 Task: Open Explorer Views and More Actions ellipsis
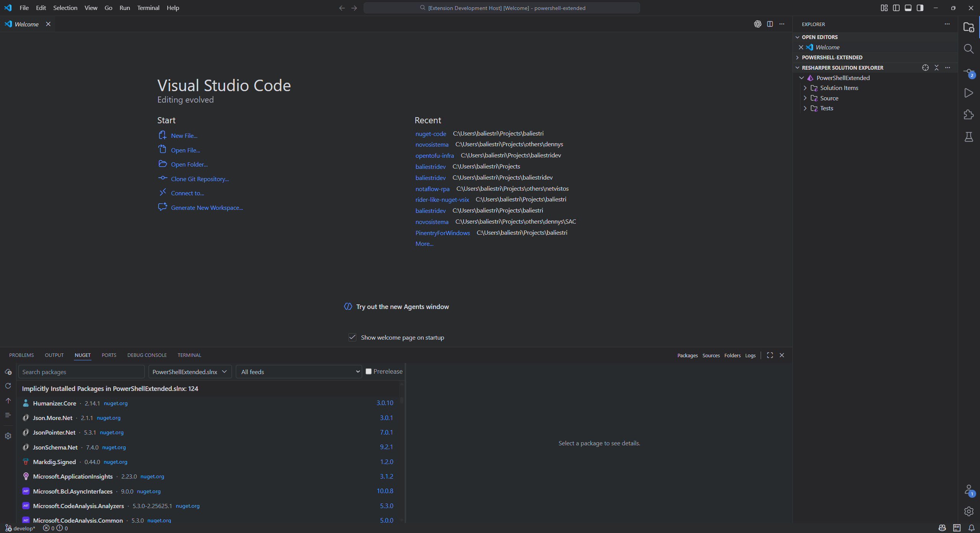(x=947, y=24)
